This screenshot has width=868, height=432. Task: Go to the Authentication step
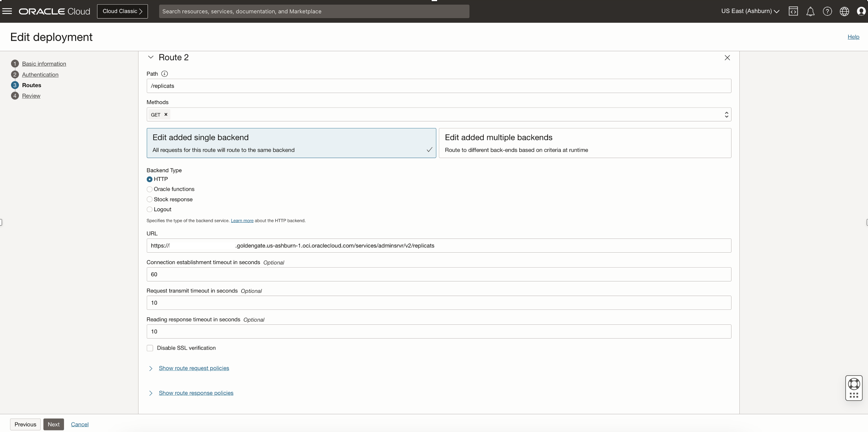pos(40,74)
